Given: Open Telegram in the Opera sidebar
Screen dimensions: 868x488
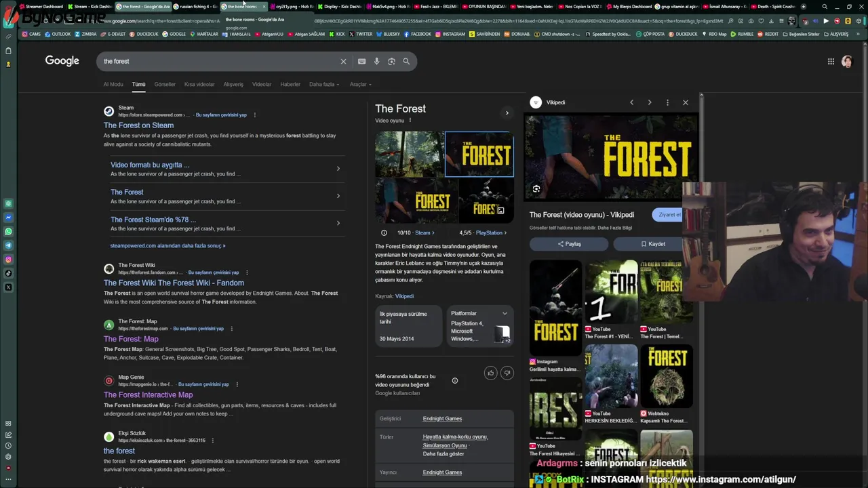Looking at the screenshot, I should coord(8,245).
